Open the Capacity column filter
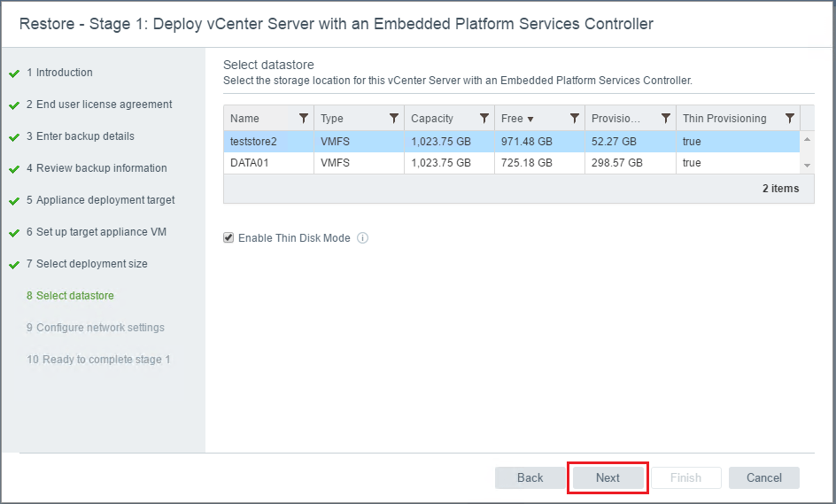836x504 pixels. click(x=484, y=119)
